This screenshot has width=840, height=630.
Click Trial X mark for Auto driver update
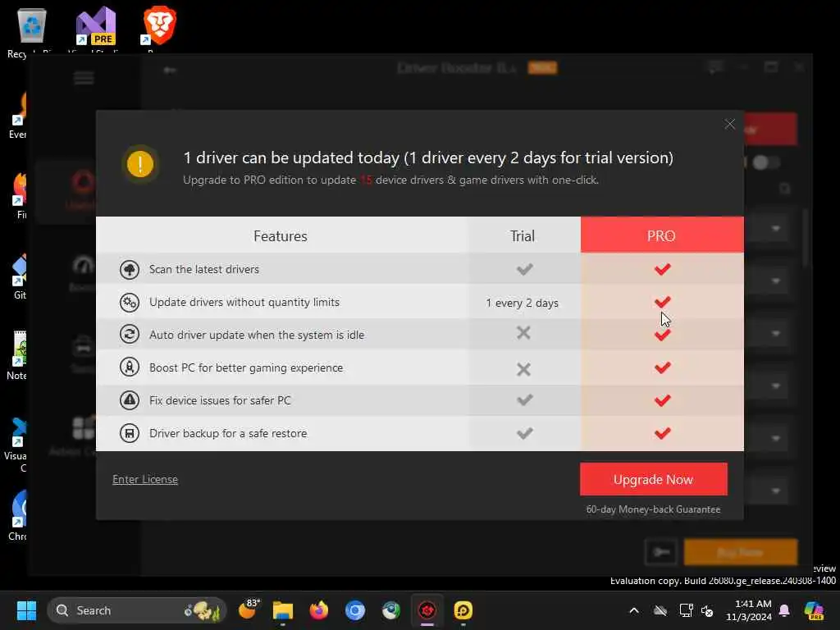tap(523, 333)
